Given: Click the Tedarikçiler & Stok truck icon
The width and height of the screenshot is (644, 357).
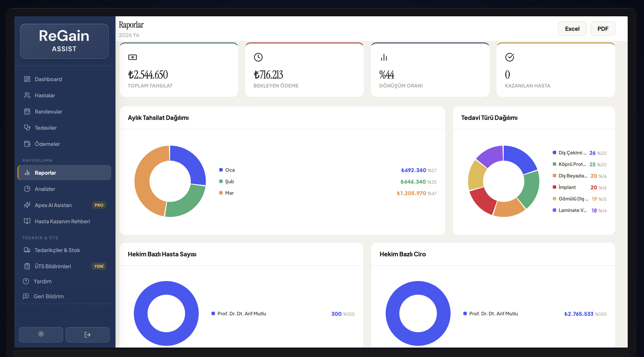Looking at the screenshot, I should (x=27, y=250).
